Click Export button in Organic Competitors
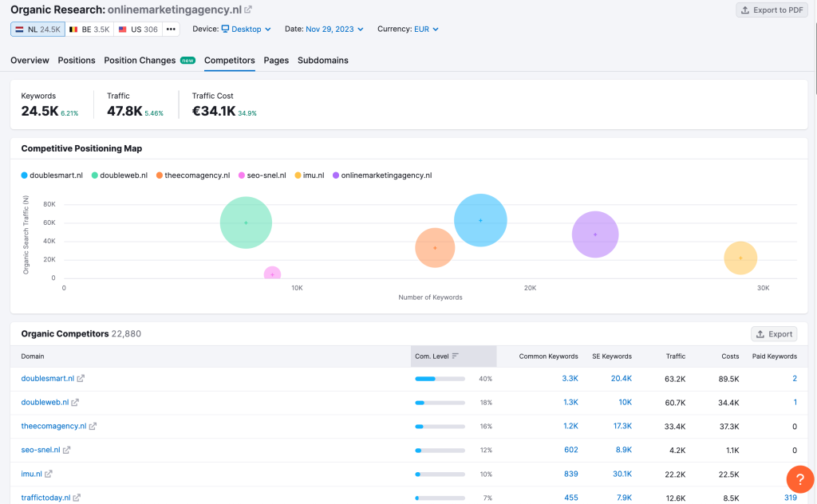Image resolution: width=817 pixels, height=504 pixels. [773, 334]
